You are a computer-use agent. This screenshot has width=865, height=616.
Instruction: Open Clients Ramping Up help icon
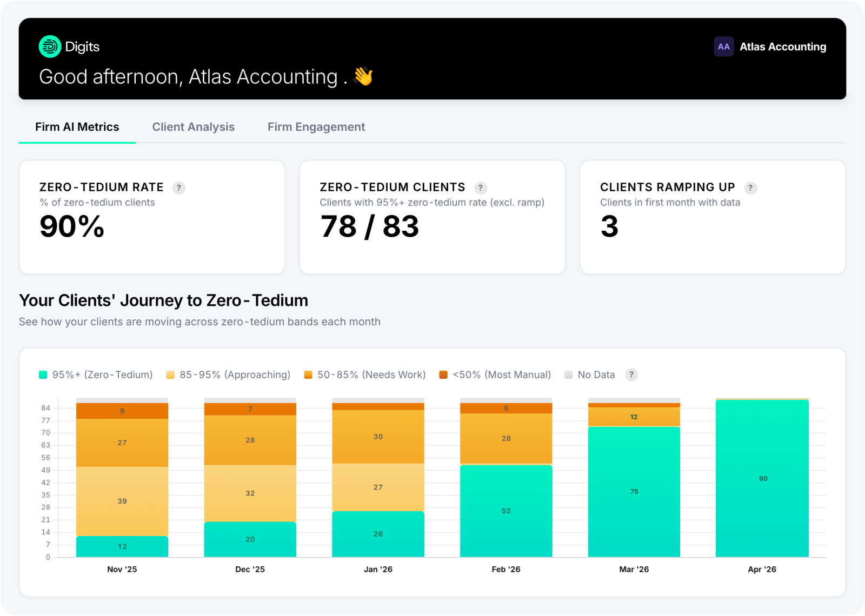[x=750, y=188]
